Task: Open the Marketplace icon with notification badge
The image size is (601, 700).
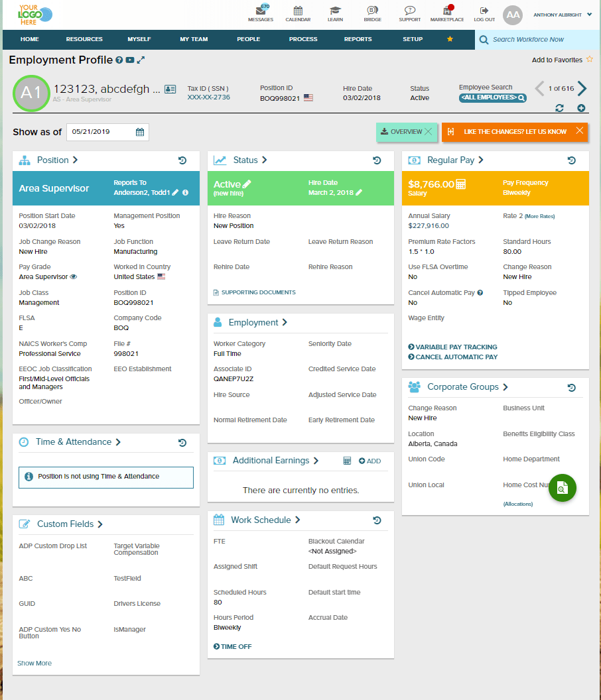Action: click(446, 12)
